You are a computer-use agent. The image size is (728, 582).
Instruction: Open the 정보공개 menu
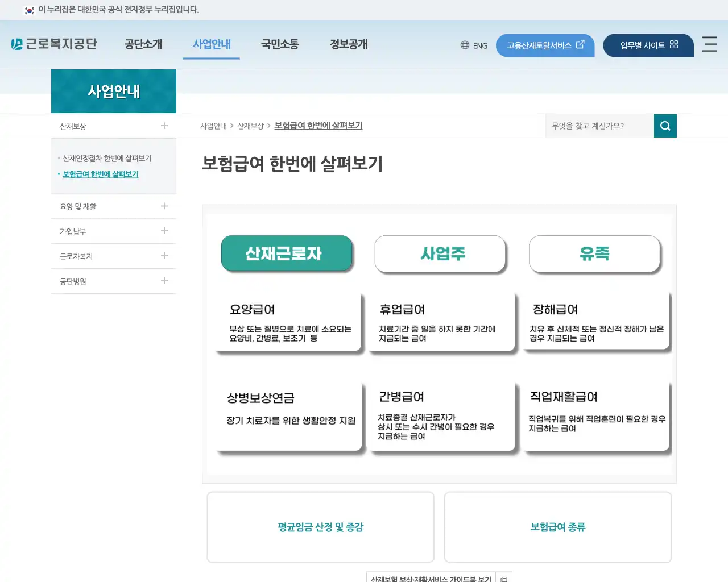point(349,44)
